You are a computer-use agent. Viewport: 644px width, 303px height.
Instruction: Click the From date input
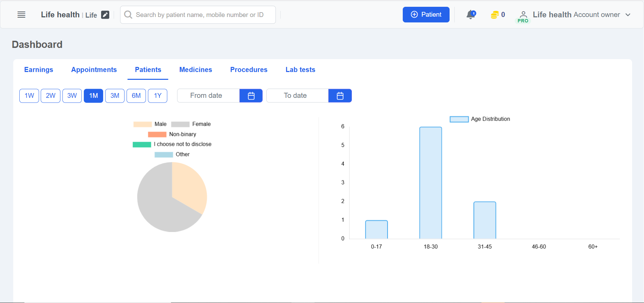tap(208, 96)
